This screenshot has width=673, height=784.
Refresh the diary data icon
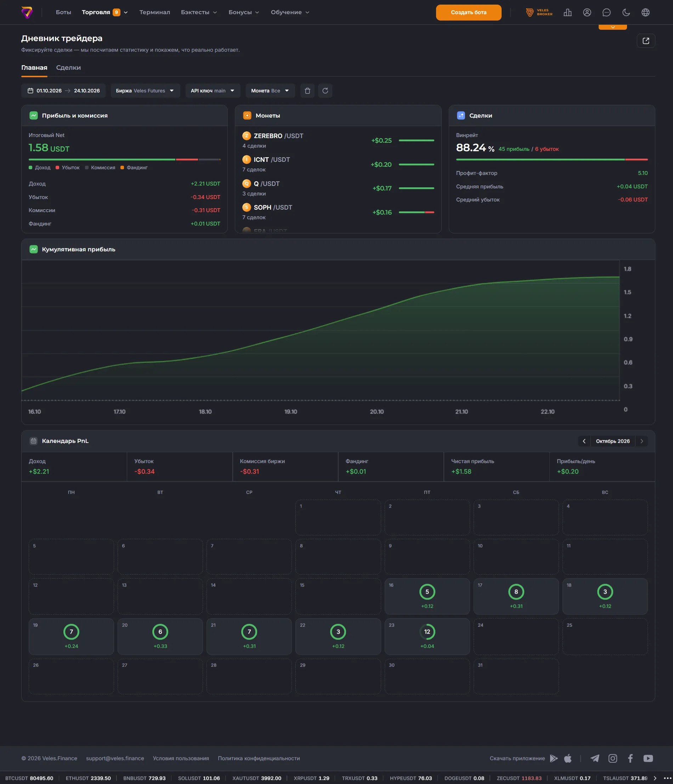tap(325, 91)
